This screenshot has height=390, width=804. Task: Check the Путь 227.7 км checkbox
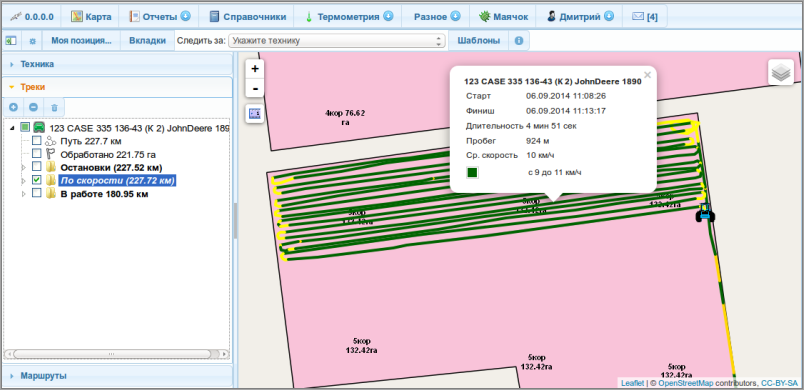click(x=36, y=140)
